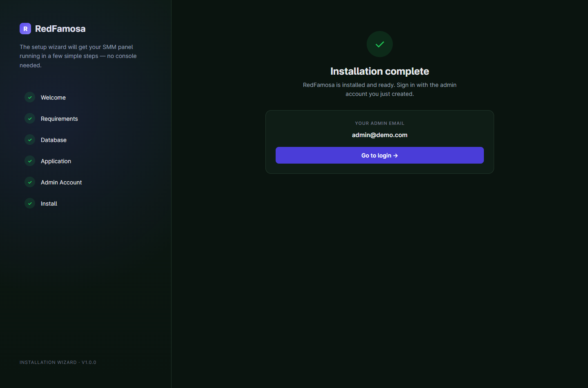Viewport: 588px width, 388px height.
Task: Open the Welcome step in the sidebar
Action: click(53, 98)
